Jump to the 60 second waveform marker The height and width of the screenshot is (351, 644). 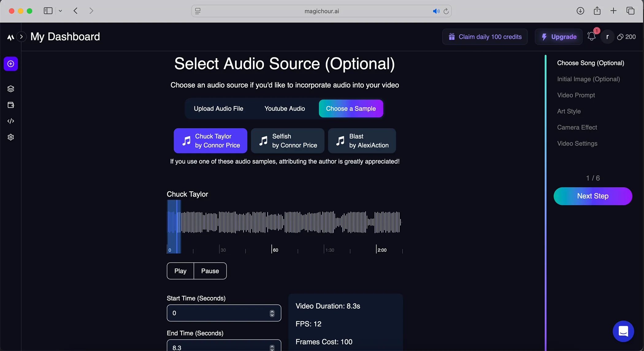click(272, 250)
